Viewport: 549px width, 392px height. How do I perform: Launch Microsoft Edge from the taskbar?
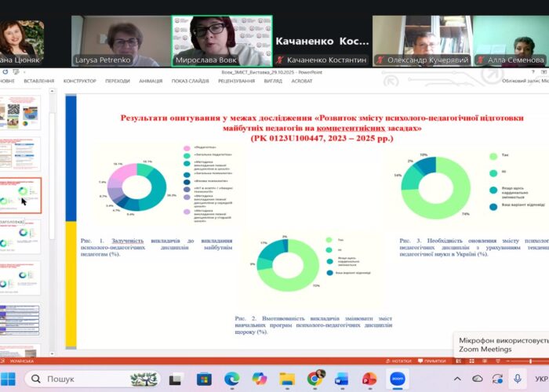[231, 379]
